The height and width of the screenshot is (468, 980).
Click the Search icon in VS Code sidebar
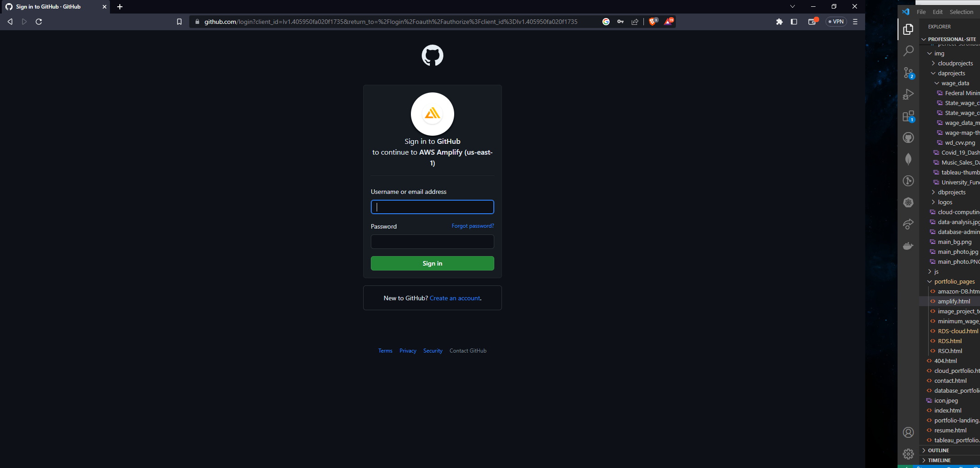click(908, 51)
